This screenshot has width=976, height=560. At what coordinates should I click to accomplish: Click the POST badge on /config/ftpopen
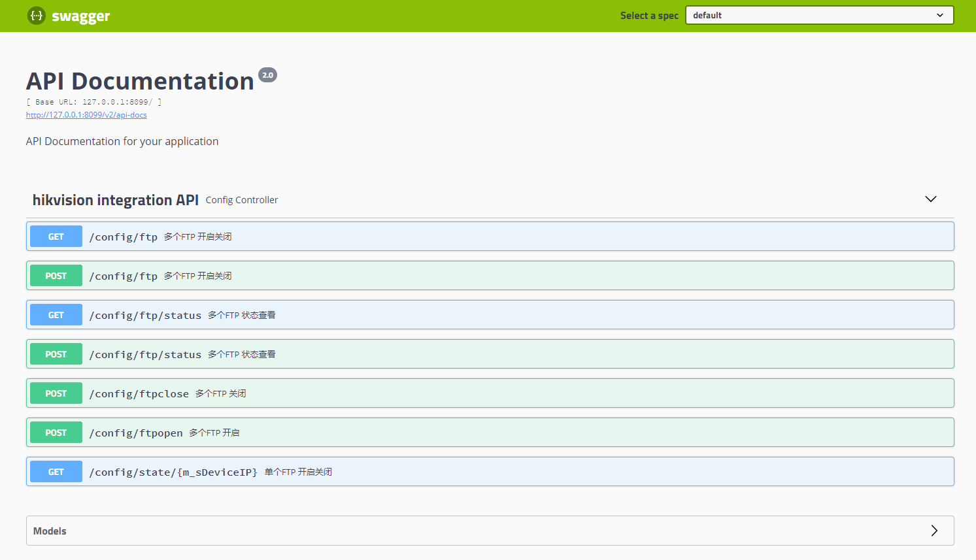(56, 432)
